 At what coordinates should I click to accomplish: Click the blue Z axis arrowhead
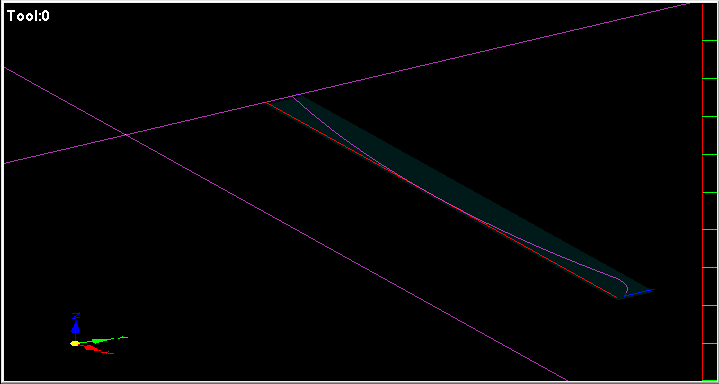[76, 327]
